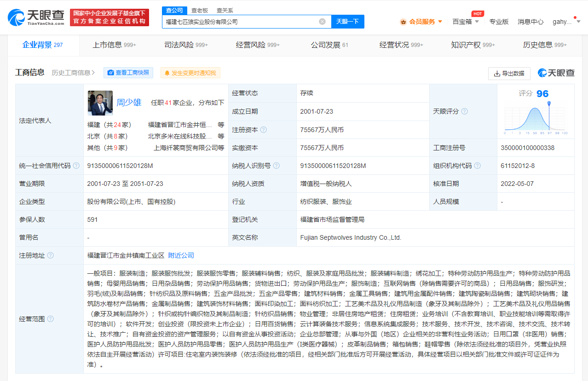The height and width of the screenshot is (381, 588).
Task: Click the TianYanCha logo in the header
Action: tap(36, 17)
